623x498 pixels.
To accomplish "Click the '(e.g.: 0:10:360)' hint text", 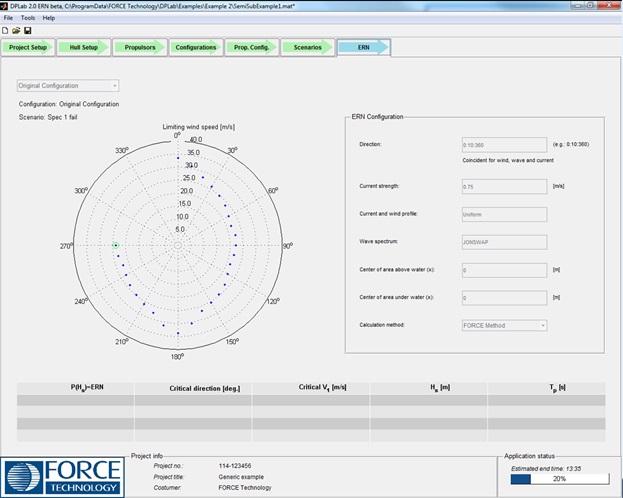I will point(571,144).
